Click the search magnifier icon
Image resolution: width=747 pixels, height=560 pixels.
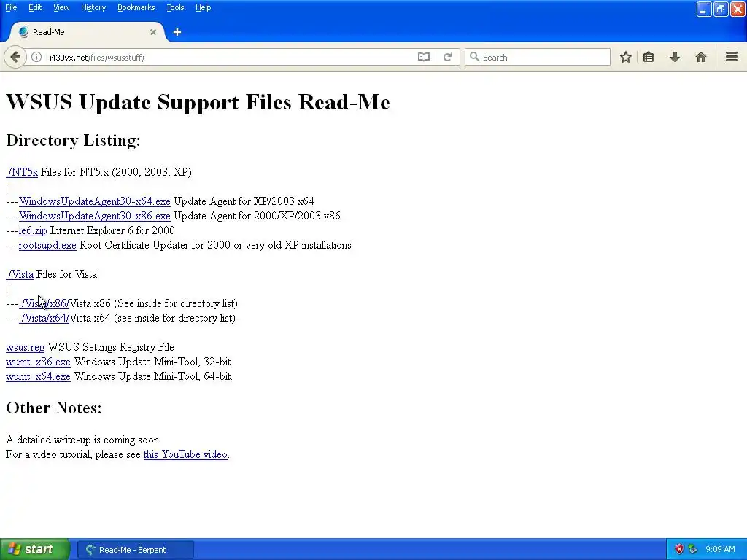474,57
